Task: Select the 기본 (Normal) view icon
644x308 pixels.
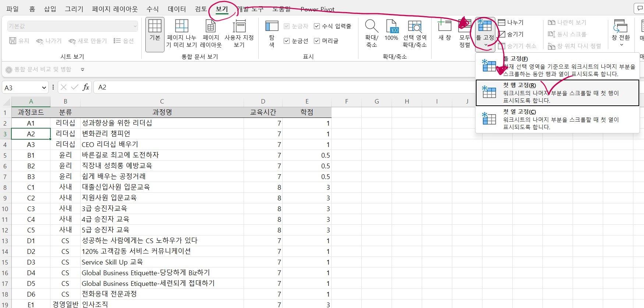Action: click(x=155, y=34)
